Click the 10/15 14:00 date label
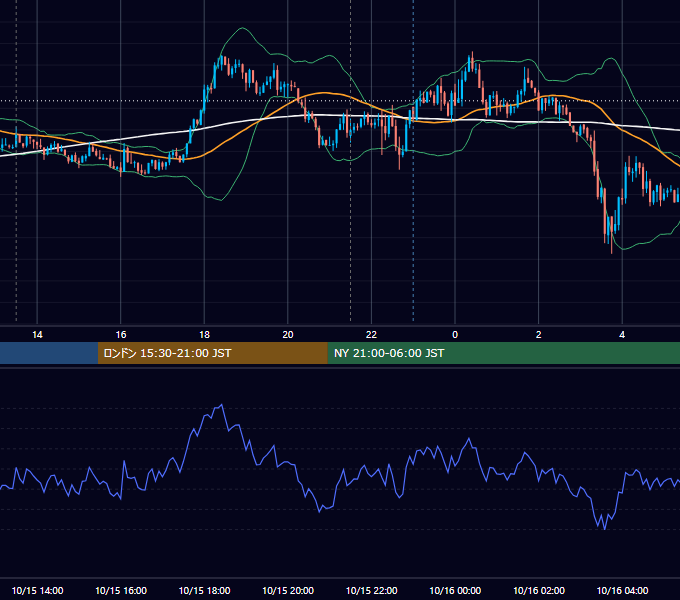The image size is (680, 600). [x=37, y=590]
